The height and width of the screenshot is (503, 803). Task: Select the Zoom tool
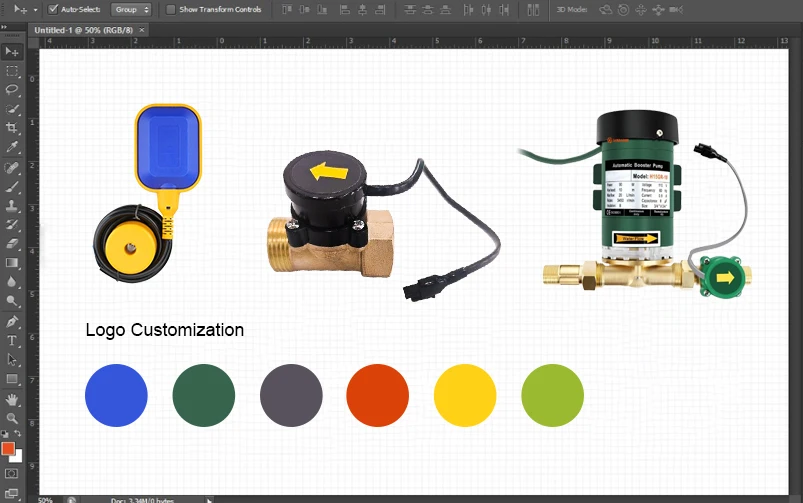pyautogui.click(x=12, y=418)
